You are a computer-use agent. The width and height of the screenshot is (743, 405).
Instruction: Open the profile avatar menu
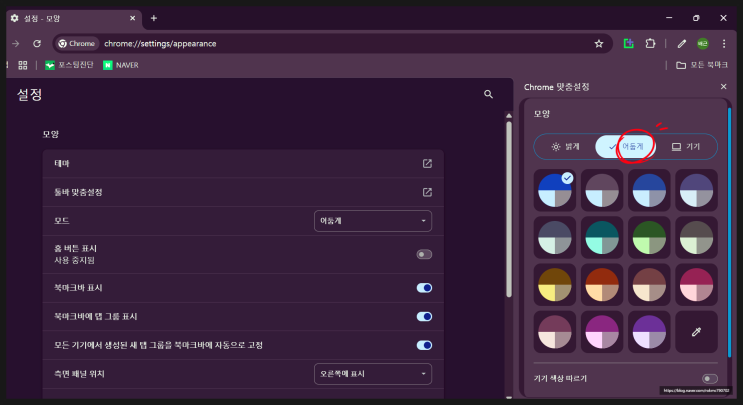tap(702, 44)
